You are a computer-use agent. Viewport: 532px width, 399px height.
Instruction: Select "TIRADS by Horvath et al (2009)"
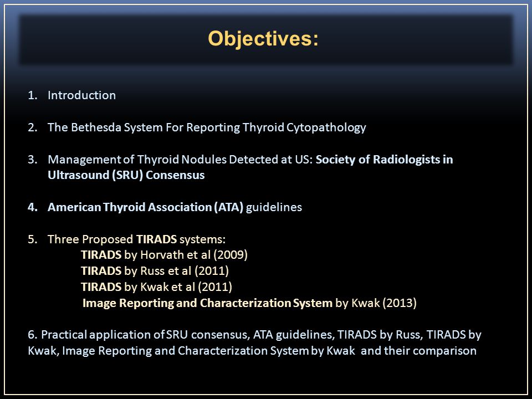[164, 255]
